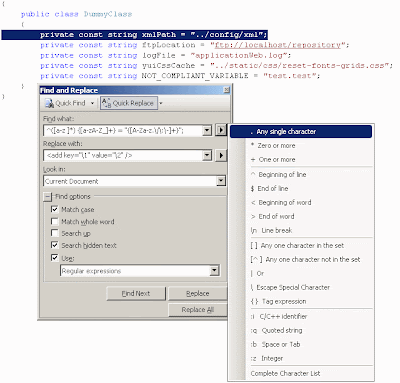Select the Quick Replace button
Viewport: 400px width, 383px height.
tap(128, 103)
